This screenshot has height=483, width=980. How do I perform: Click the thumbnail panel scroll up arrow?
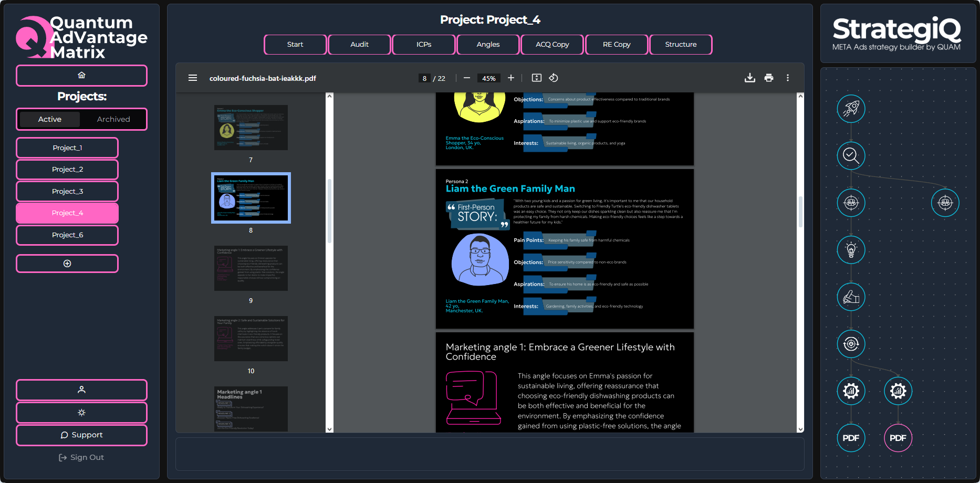329,96
